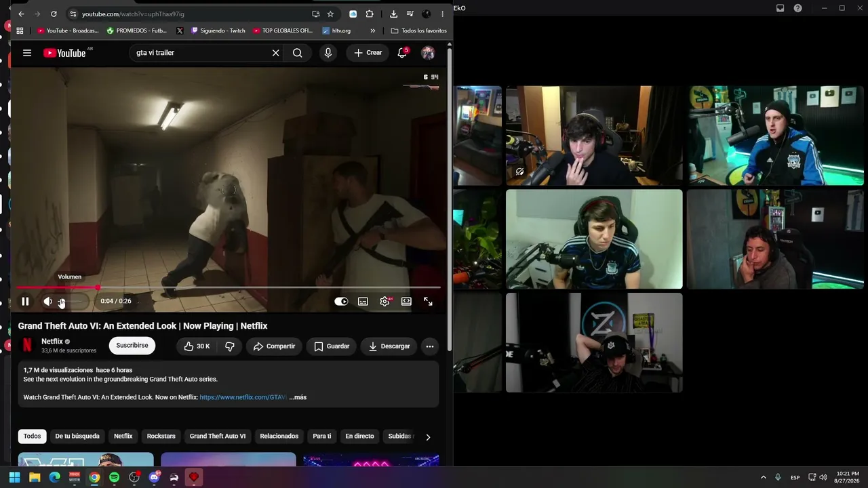Reload the YouTube page
Screen dimensions: 868x488
click(54, 14)
